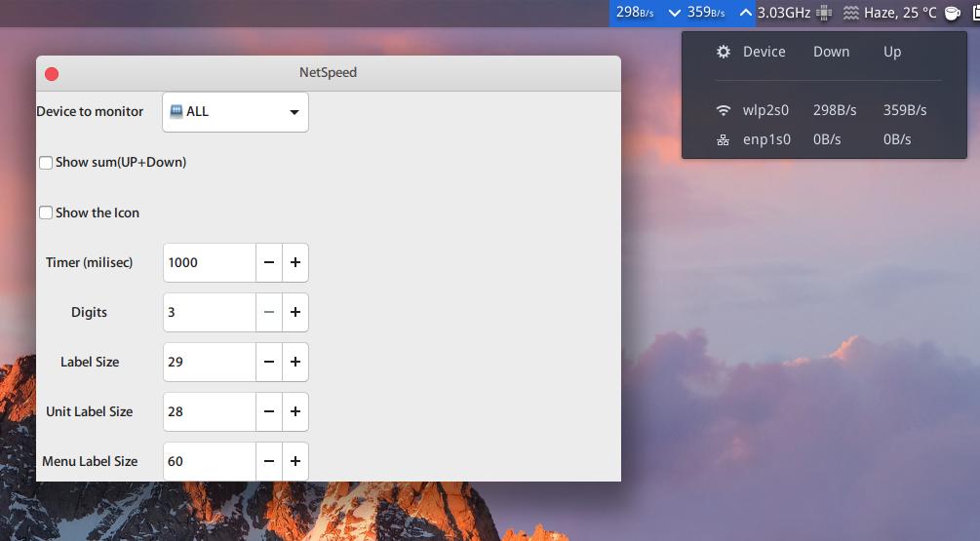This screenshot has height=541, width=980.
Task: Click the ethernet icon for enp1s0
Action: pos(724,140)
